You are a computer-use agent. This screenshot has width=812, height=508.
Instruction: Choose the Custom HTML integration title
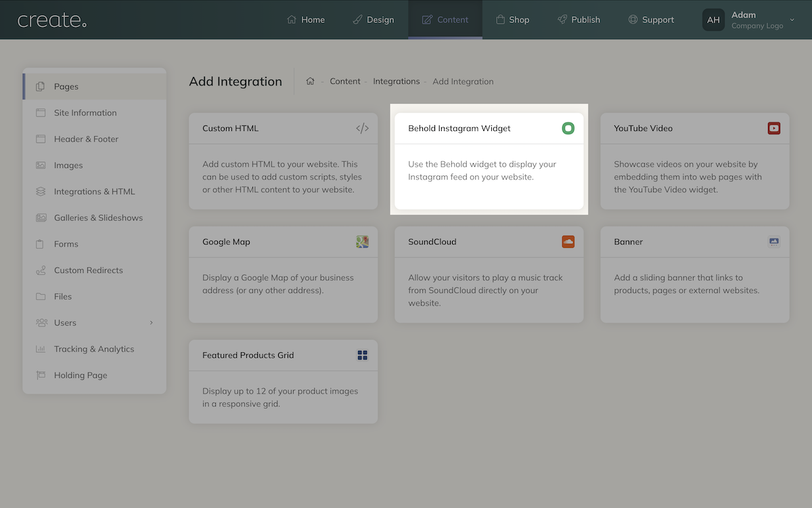coord(230,128)
